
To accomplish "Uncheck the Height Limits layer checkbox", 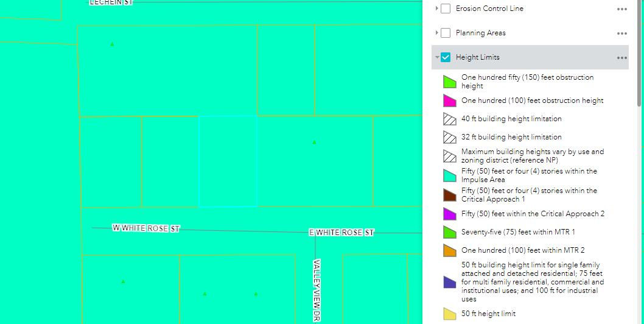I will [446, 57].
